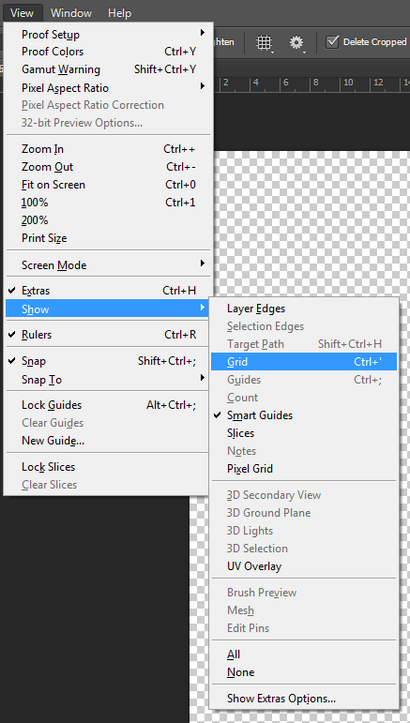
Task: Toggle Smart Guides in the Show submenu
Action: point(304,415)
